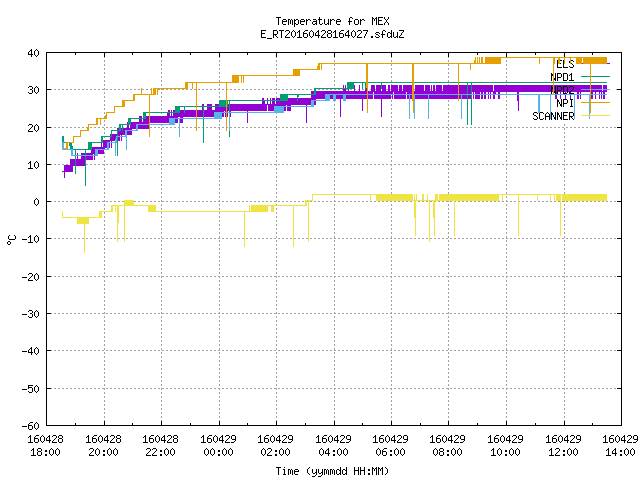Image resolution: width=640 pixels, height=480 pixels.
Task: Click the y-axis label -30
Action: click(31, 314)
